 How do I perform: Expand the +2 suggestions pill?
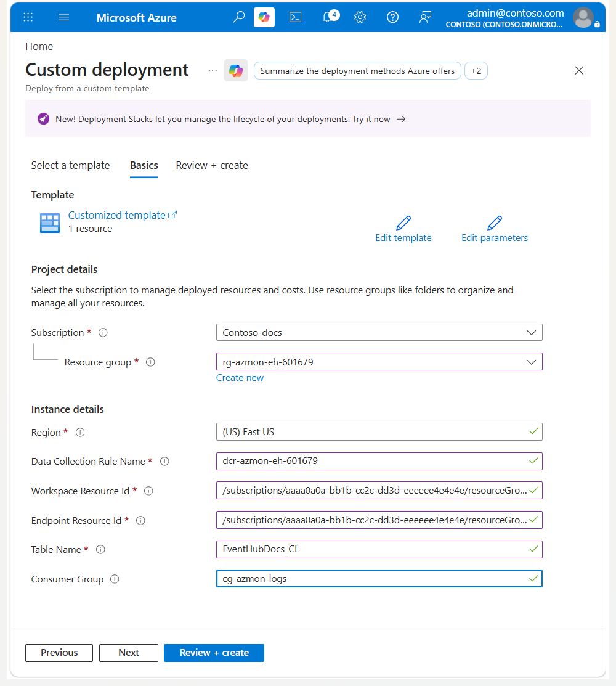(x=476, y=71)
